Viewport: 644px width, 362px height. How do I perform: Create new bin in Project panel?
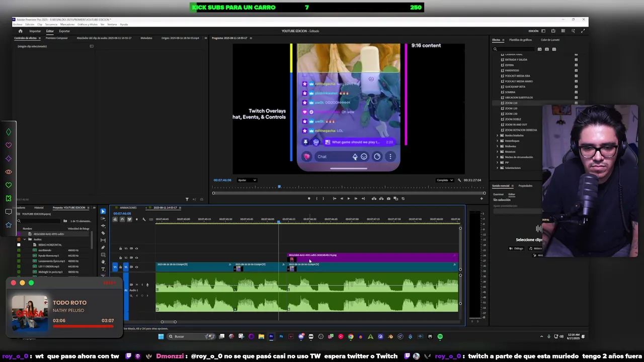click(x=65, y=221)
